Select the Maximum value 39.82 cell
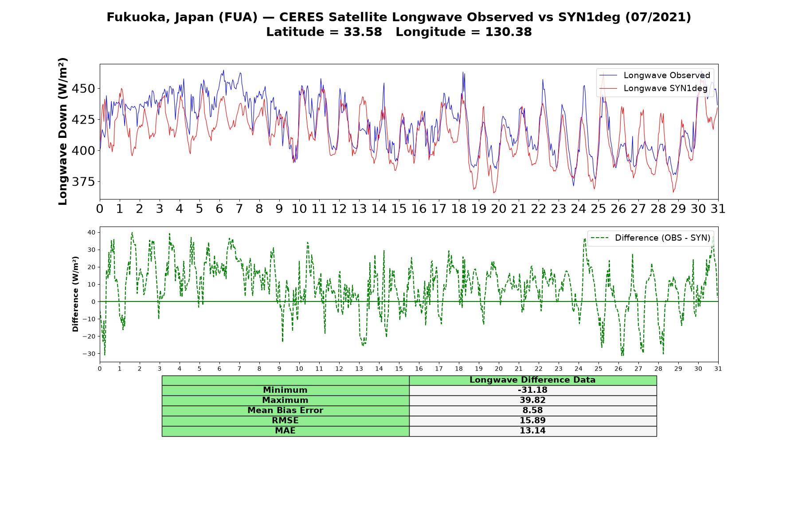 click(x=533, y=400)
